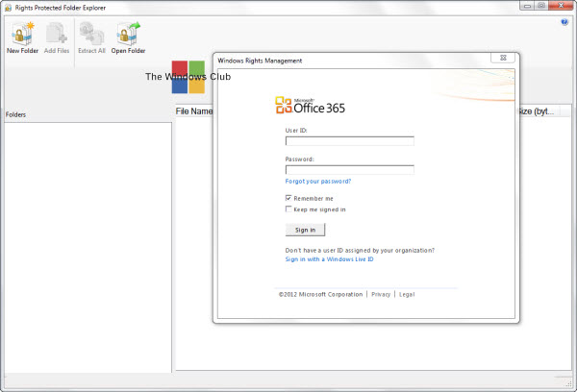Click the File Name column header
Image resolution: width=577 pixels, height=392 pixels.
click(194, 111)
